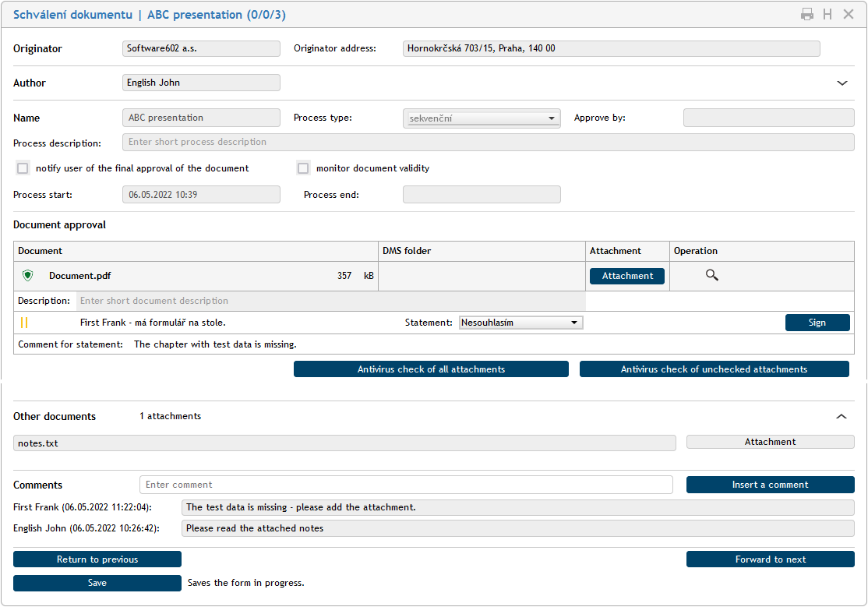Click the green shield icon beside Document.pdf
868x607 pixels.
pyautogui.click(x=28, y=276)
